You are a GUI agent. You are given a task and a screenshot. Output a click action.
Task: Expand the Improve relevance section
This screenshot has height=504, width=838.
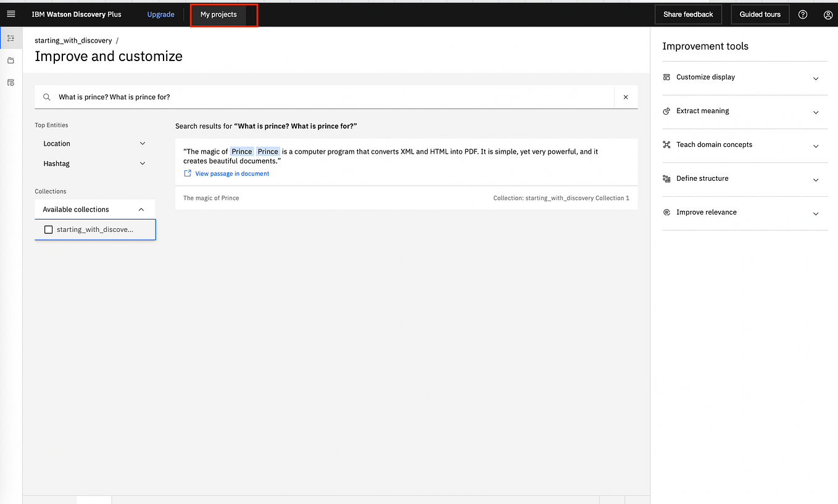pyautogui.click(x=745, y=213)
